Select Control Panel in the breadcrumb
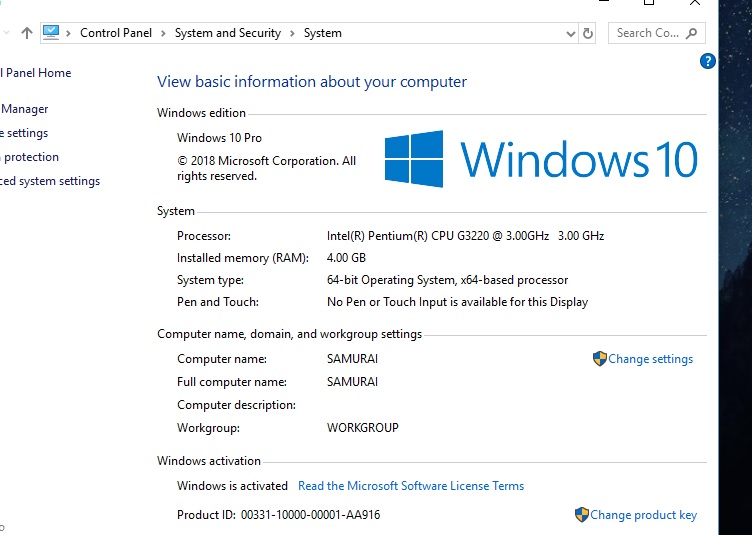 click(x=116, y=33)
